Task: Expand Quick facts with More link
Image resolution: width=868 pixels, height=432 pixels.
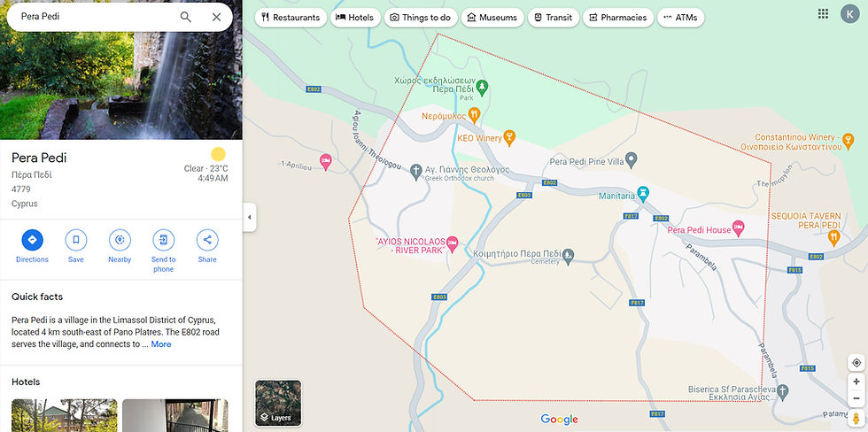Action: (x=161, y=344)
